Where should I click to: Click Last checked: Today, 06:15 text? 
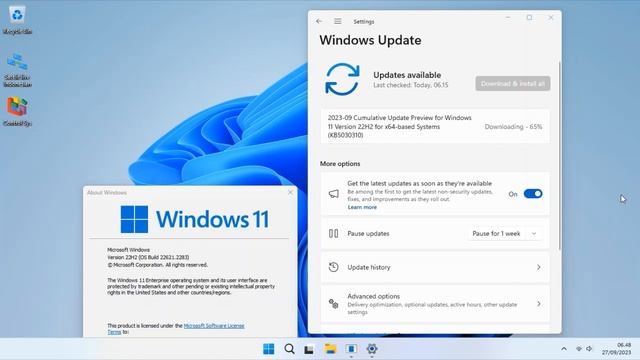[411, 85]
